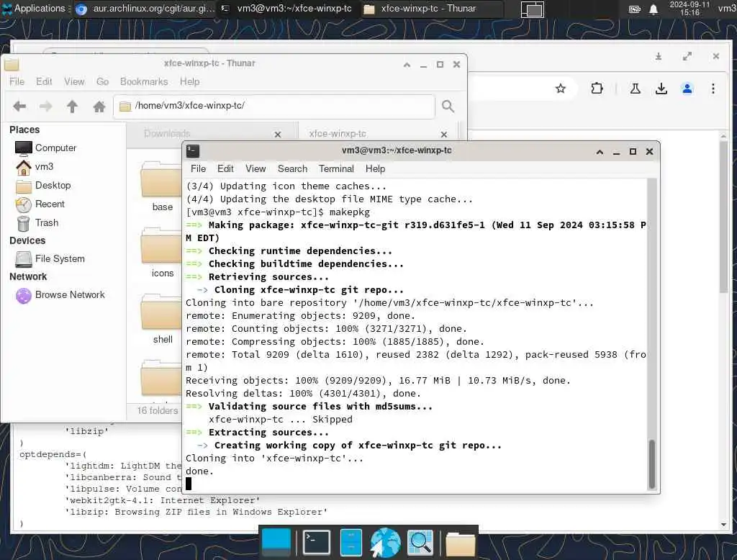Switch to Downloads tab in Thunar
737x560 pixels.
167,134
